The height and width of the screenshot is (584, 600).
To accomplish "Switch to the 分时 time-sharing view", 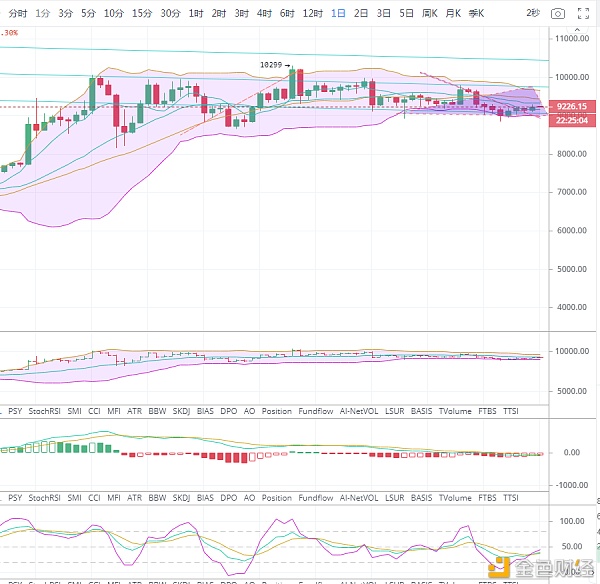I will [x=18, y=13].
